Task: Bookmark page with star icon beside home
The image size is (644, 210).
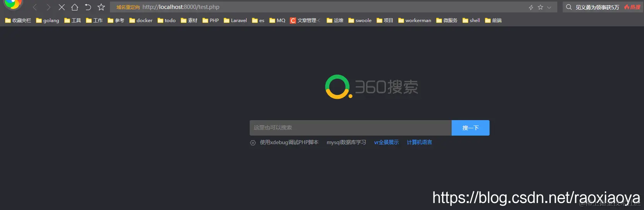Action: click(x=101, y=7)
